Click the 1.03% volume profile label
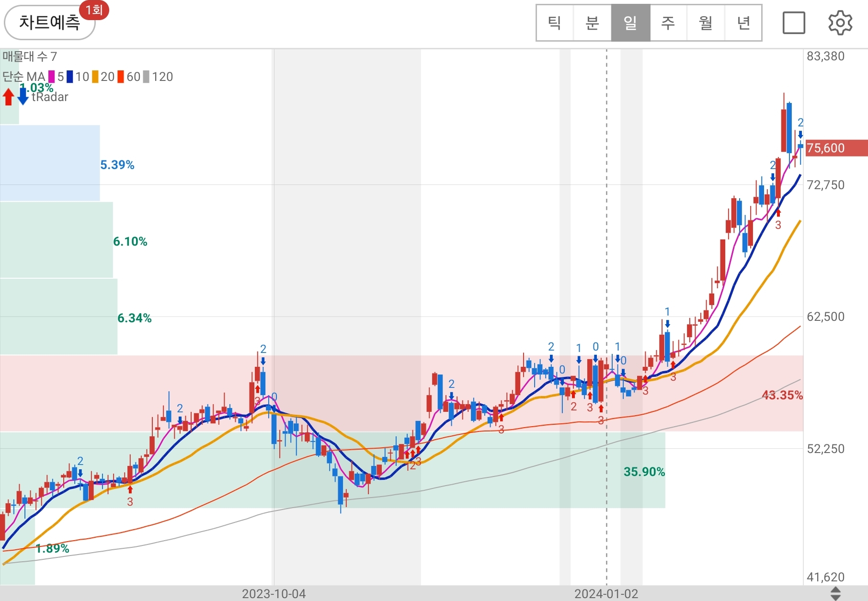This screenshot has width=868, height=601. (x=36, y=88)
